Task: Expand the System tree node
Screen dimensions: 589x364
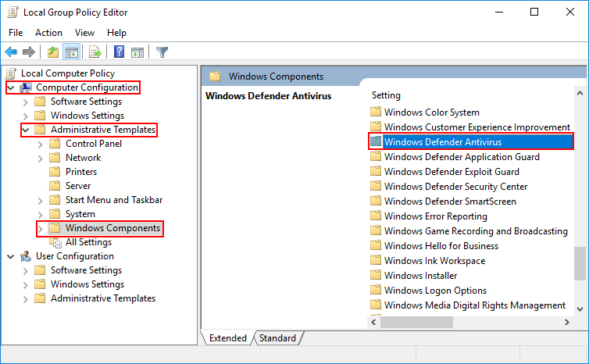Action: point(40,215)
